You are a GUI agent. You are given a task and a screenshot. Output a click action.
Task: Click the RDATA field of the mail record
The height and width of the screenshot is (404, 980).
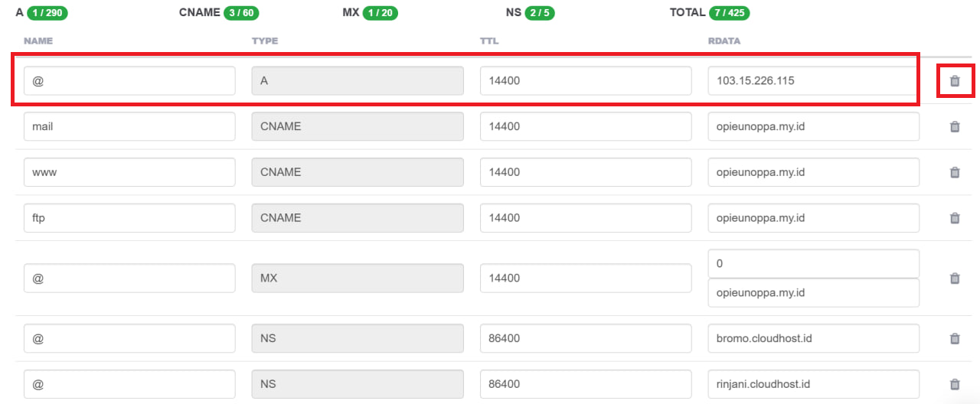[x=814, y=126]
